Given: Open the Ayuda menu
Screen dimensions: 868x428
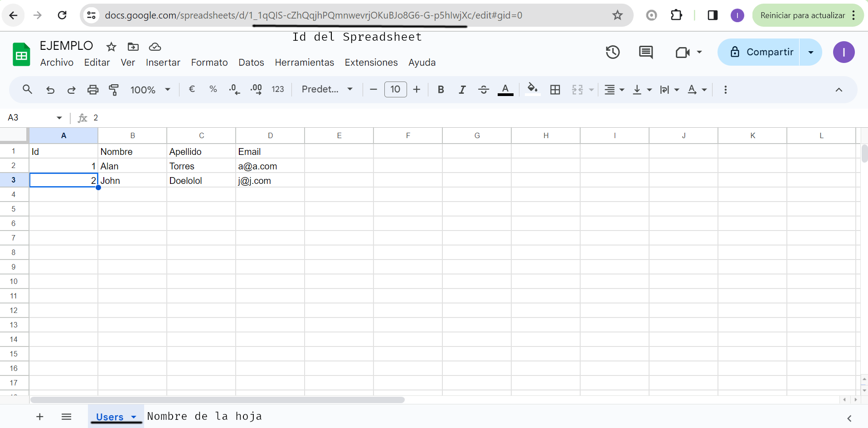Looking at the screenshot, I should (422, 63).
